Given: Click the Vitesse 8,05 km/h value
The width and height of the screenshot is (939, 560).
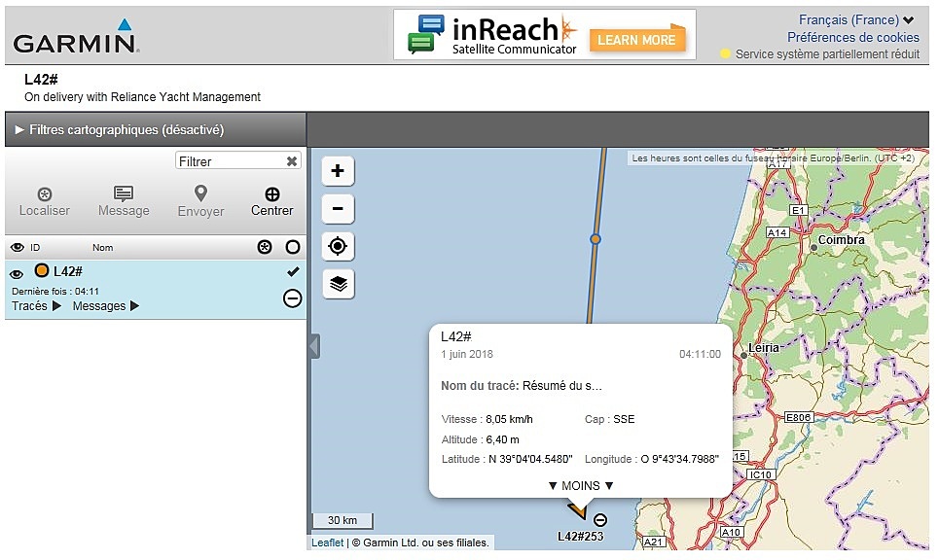Looking at the screenshot, I should 509,419.
